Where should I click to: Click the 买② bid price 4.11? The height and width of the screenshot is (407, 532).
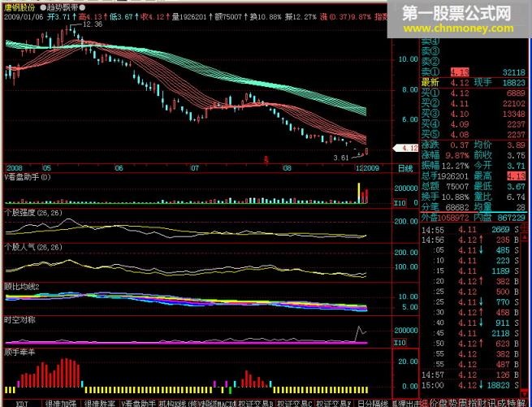(x=460, y=103)
